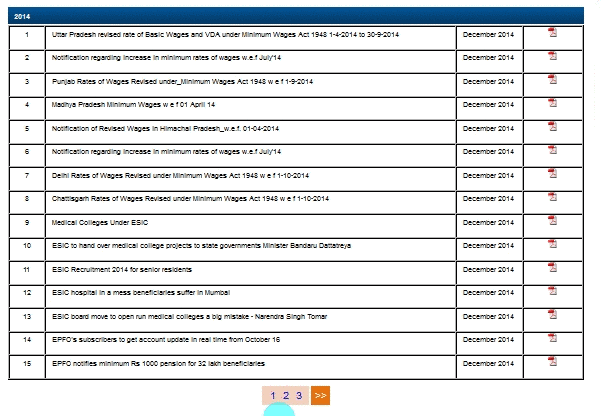Open PDF icon for Punjab Rates of Wages row
Image resolution: width=601 pixels, height=416 pixels.
tap(552, 79)
